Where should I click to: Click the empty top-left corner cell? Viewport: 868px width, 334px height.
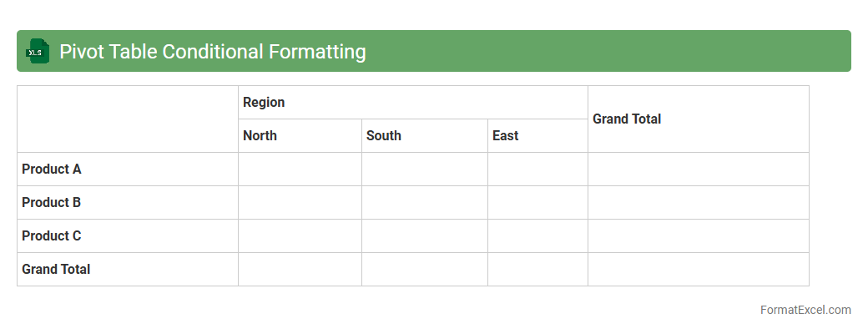tap(127, 119)
